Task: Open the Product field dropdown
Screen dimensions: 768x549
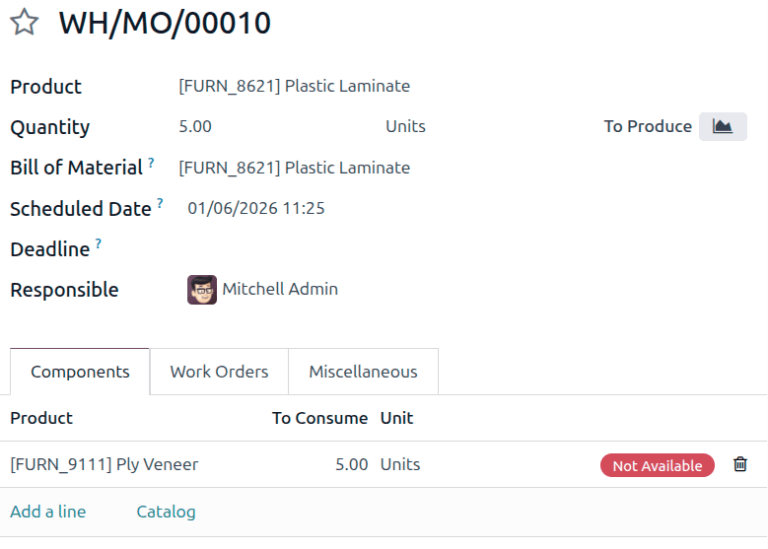Action: tap(294, 86)
